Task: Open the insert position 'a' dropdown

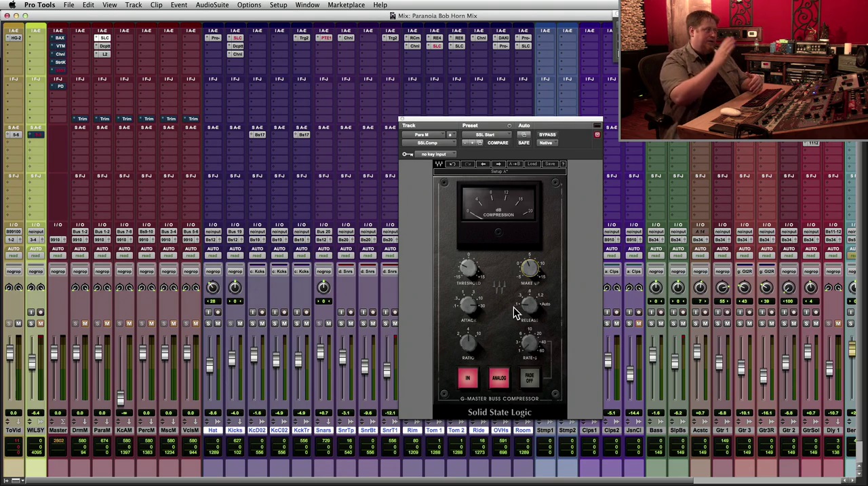Action: tap(452, 134)
